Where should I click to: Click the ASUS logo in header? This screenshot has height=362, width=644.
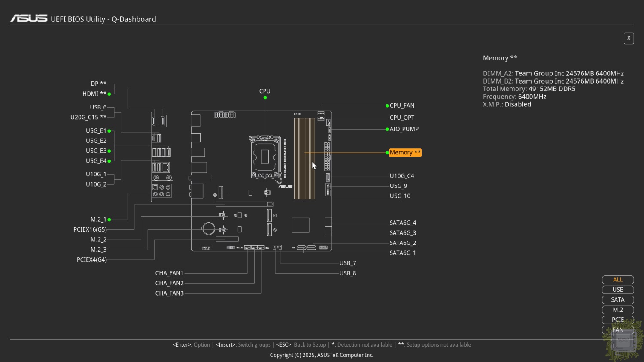(x=29, y=18)
